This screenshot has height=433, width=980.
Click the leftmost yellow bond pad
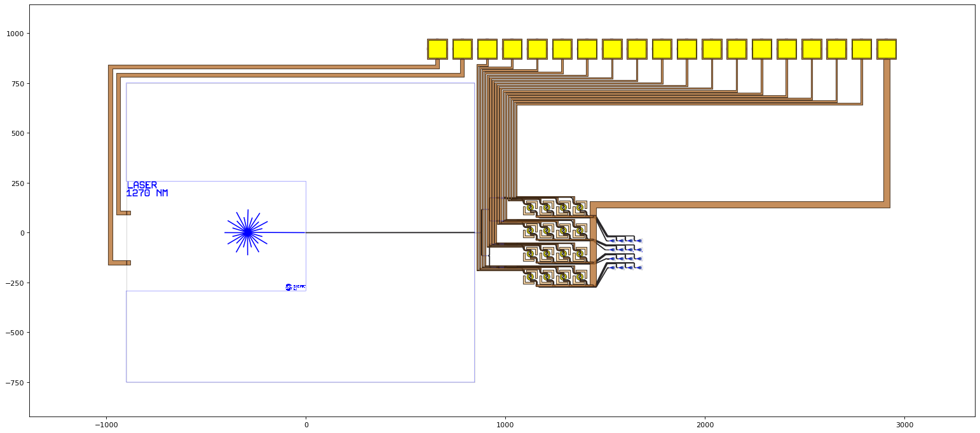(437, 49)
